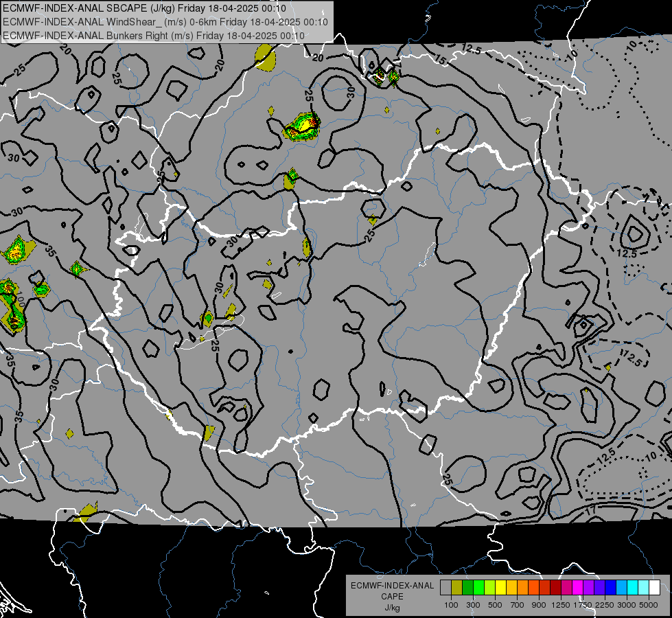Click the gray swatch in the CAPE legend
This screenshot has width=672, height=618.
tap(445, 588)
